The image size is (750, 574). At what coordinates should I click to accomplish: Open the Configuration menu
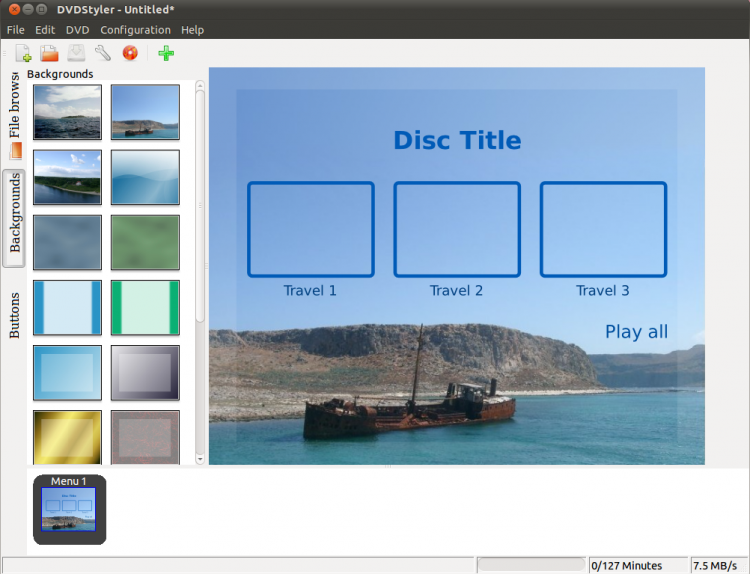(135, 30)
